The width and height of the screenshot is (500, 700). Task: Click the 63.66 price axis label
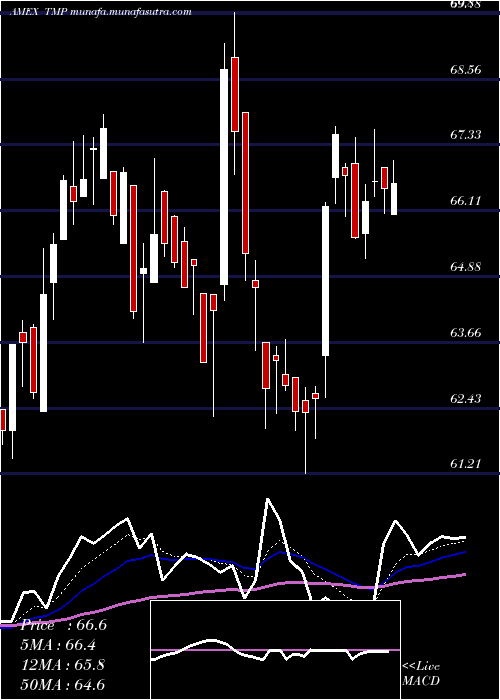pos(466,333)
